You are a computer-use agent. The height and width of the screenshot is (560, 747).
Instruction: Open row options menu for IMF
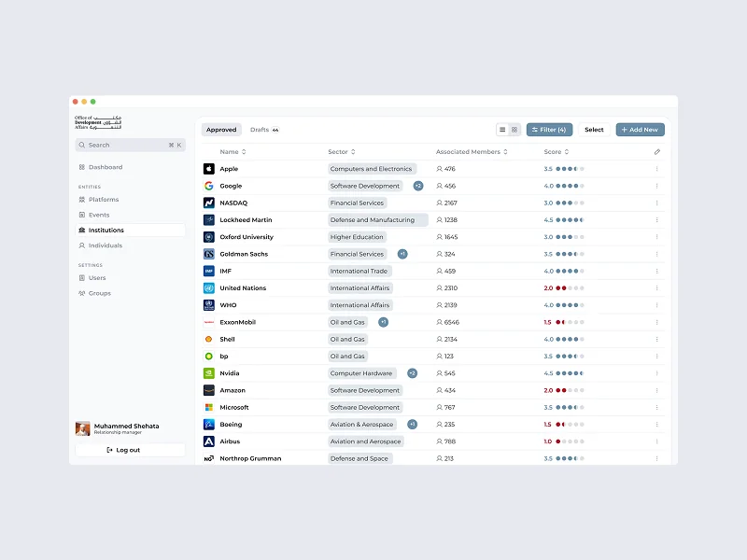657,271
